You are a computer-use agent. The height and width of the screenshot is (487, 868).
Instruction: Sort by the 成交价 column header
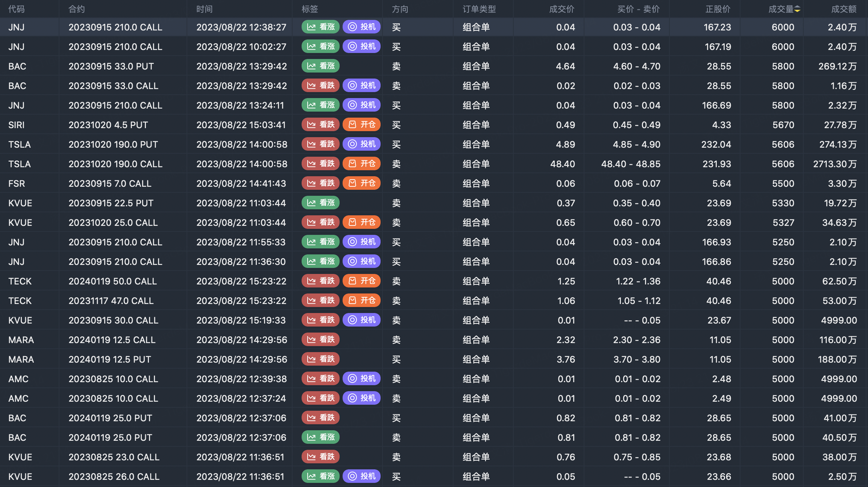click(561, 9)
